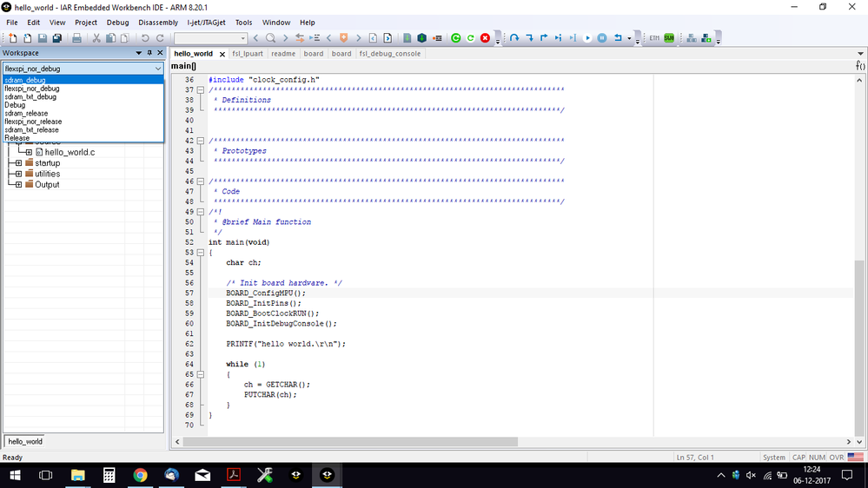Image resolution: width=868 pixels, height=488 pixels.
Task: Click the ETM trace icon
Action: click(654, 38)
